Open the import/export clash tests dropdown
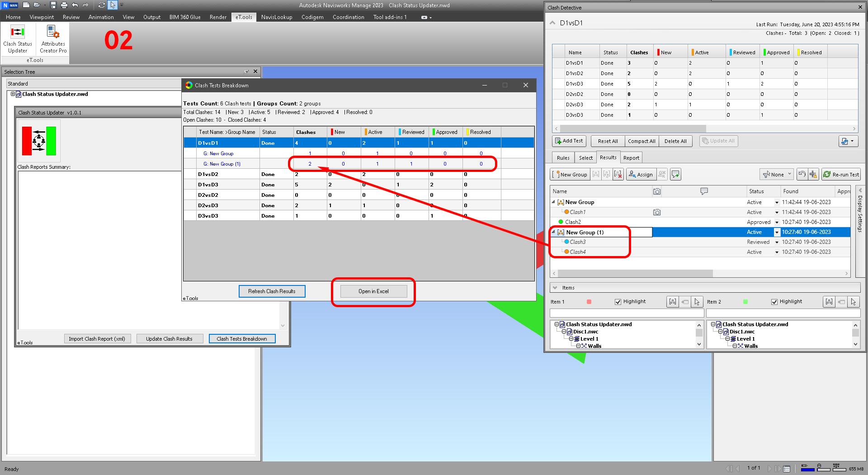Viewport: 868px width, 475px height. (x=848, y=141)
